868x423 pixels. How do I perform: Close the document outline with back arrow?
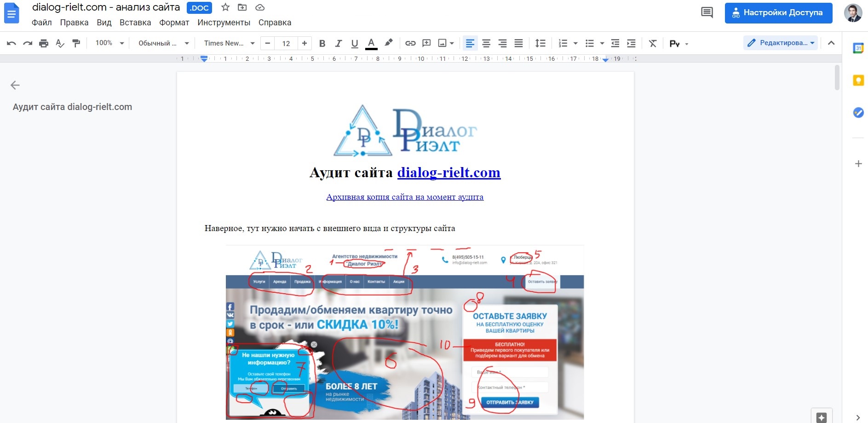click(15, 85)
